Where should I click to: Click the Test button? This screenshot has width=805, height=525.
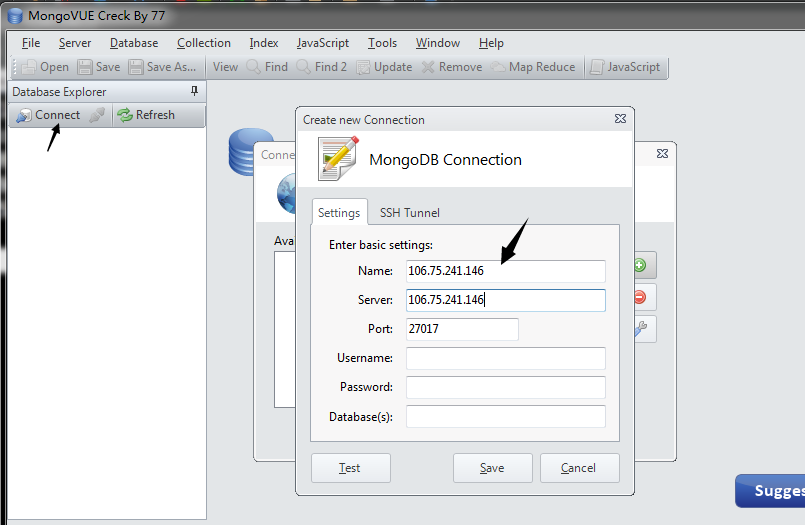coord(351,468)
